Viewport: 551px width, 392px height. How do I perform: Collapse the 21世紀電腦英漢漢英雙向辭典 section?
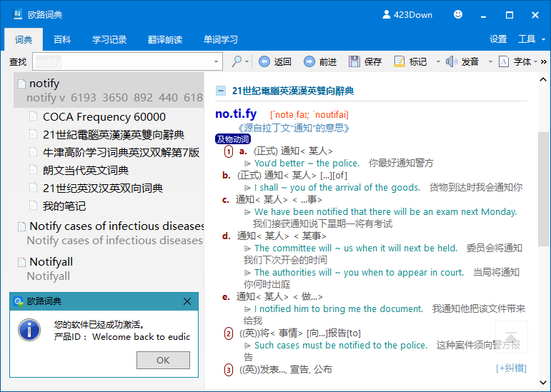[x=221, y=91]
